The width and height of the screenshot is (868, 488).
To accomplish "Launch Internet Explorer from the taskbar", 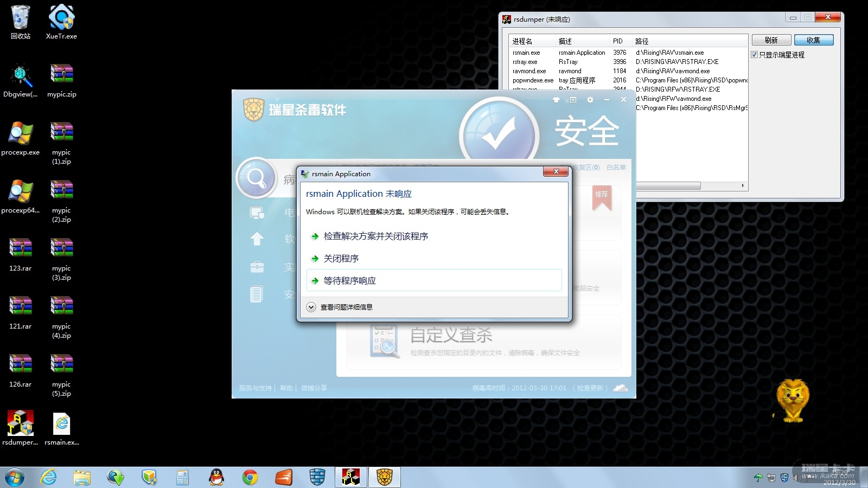I will [x=49, y=477].
